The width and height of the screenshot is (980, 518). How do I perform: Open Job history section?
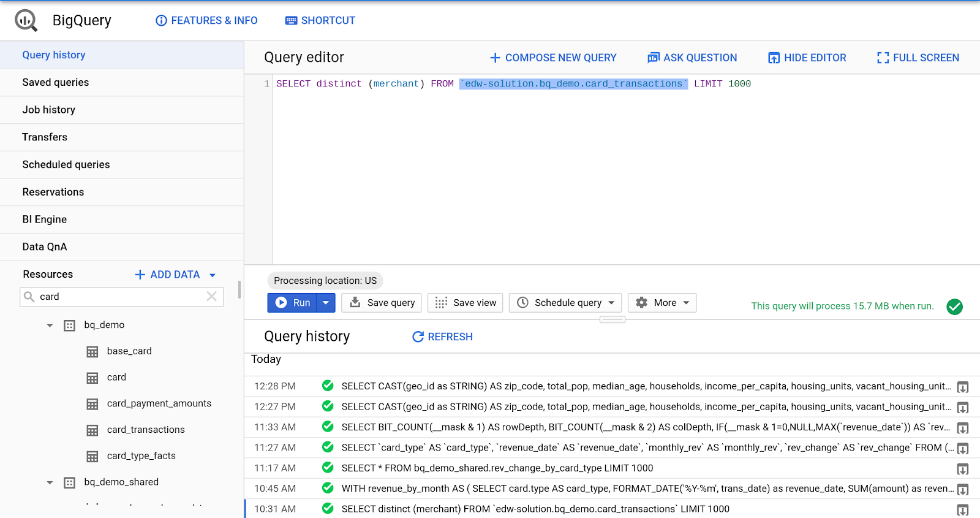point(49,110)
